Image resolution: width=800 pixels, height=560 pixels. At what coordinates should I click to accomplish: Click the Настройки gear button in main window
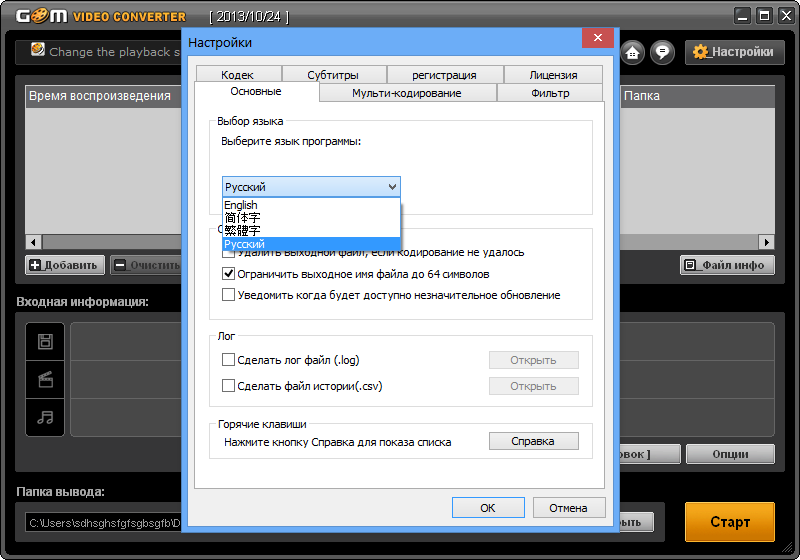tap(734, 52)
